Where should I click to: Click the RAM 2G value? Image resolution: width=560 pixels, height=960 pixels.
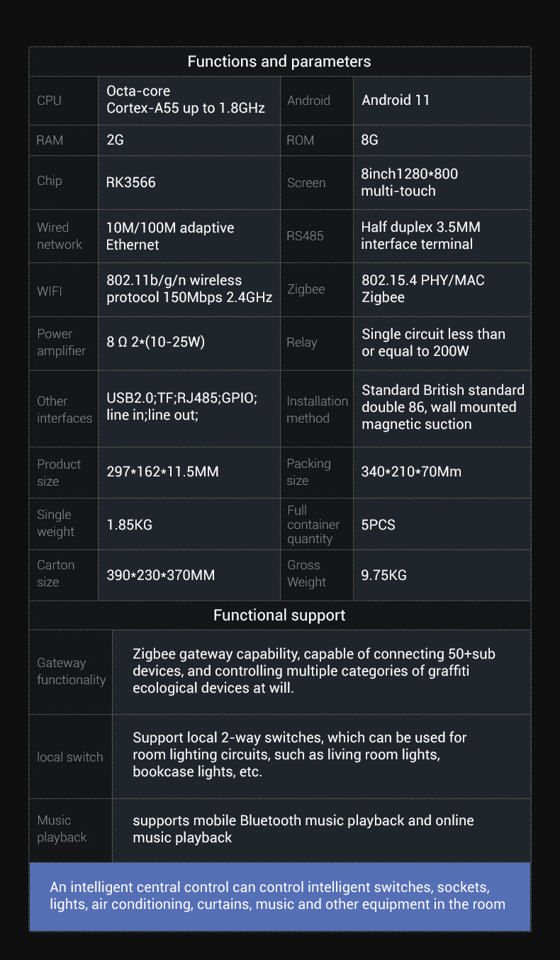(x=115, y=140)
